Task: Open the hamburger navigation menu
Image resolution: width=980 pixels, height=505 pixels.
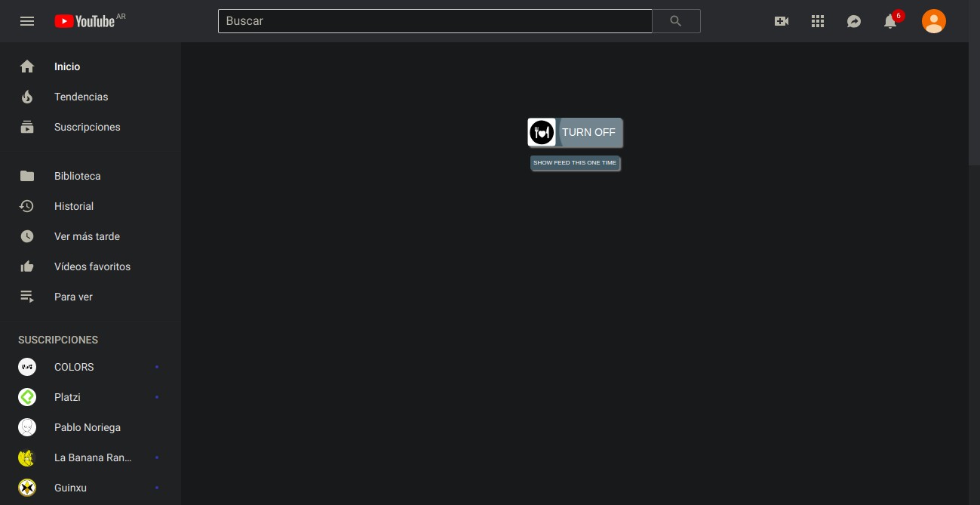Action: coord(27,21)
